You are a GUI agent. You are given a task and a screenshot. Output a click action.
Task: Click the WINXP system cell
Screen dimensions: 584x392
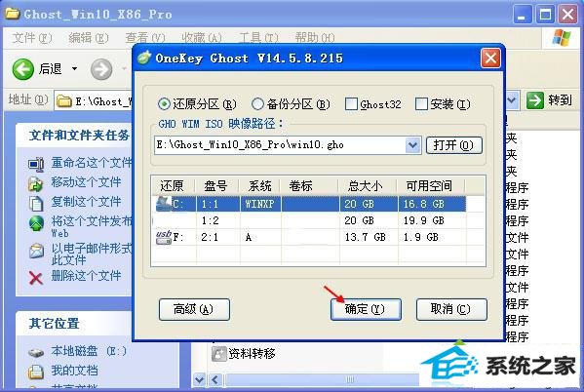(260, 204)
